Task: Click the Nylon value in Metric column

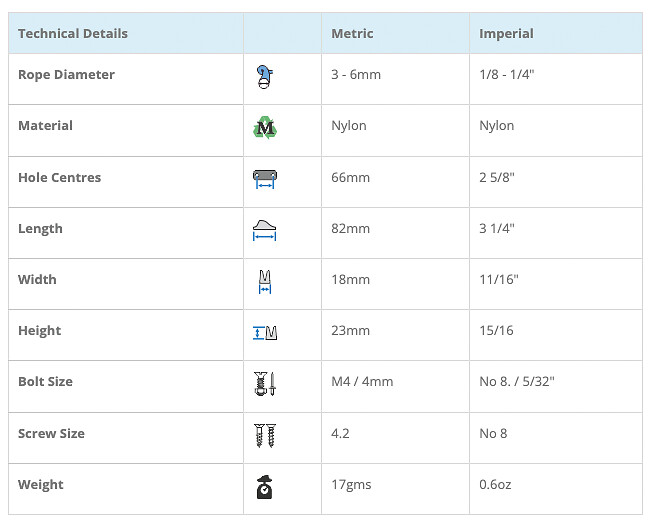Action: point(349,126)
